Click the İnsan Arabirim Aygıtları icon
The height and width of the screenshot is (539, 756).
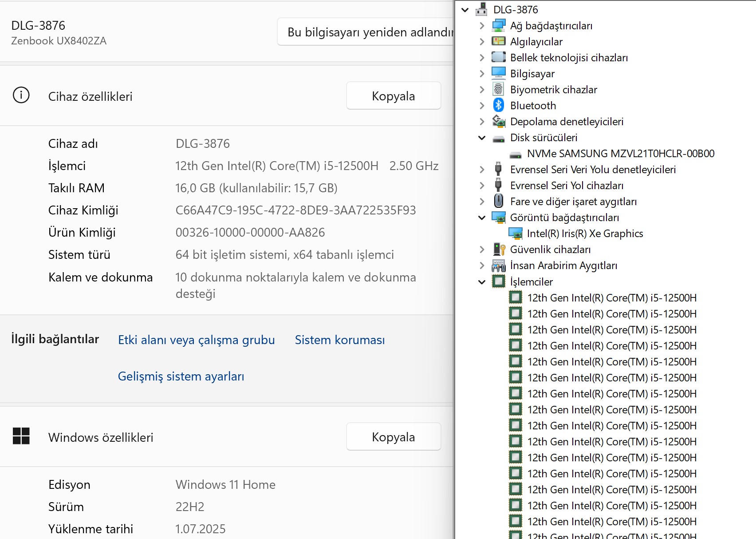(499, 266)
